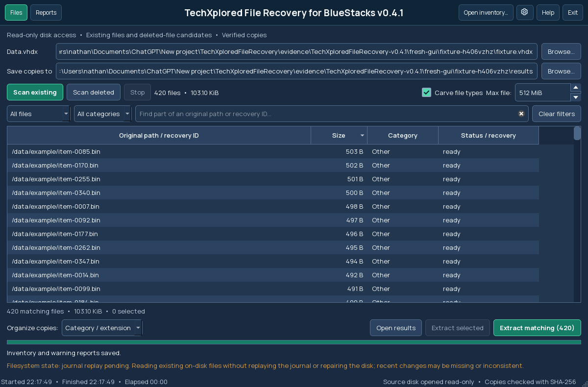Viewport: 588px width, 387px height.
Task: Select row /data/example/item-0340.bin
Action: click(x=273, y=193)
